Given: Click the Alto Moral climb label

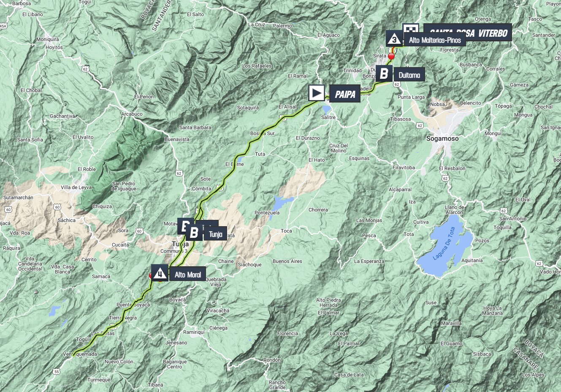Looking at the screenshot, I should click(x=187, y=275).
